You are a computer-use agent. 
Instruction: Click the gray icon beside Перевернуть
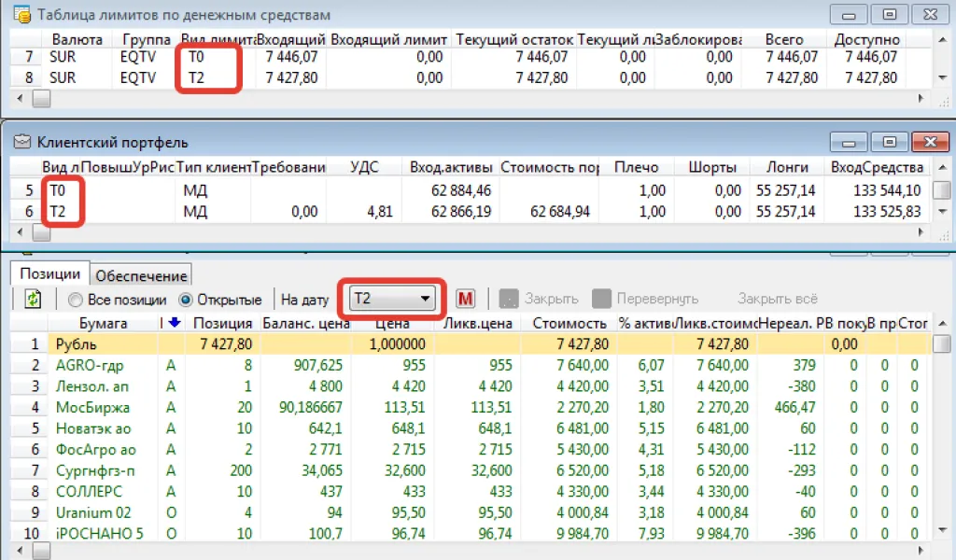pyautogui.click(x=602, y=300)
